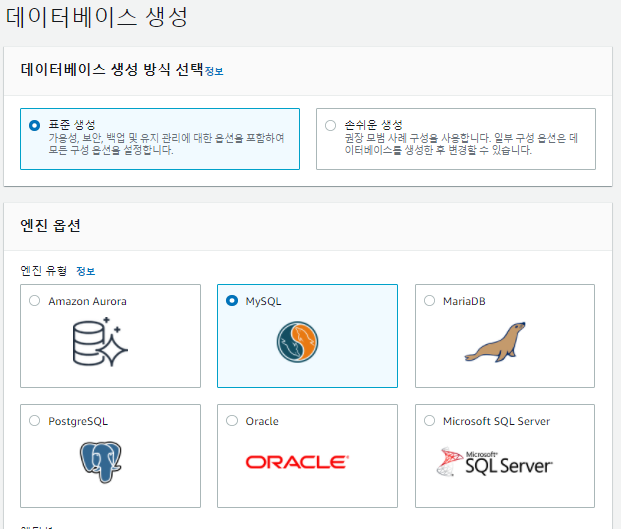Click the 엔진 옵션 section heading

tap(50, 226)
